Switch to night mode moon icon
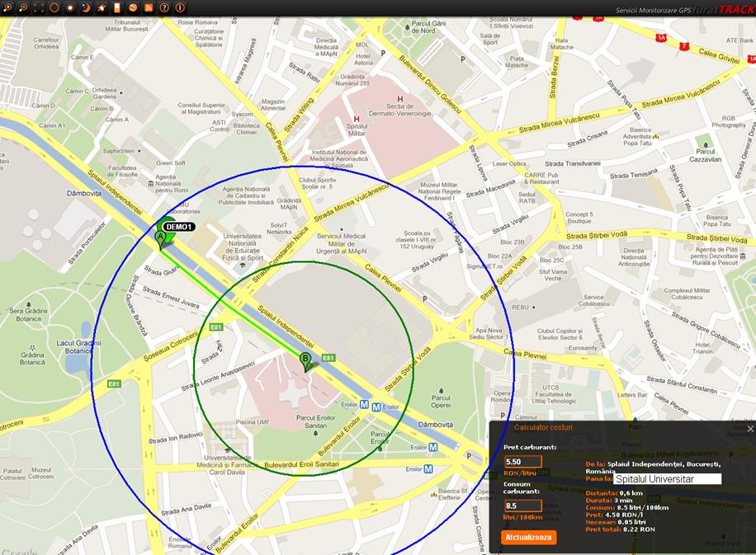Viewport: 756px width, 555px height. pos(86,7)
